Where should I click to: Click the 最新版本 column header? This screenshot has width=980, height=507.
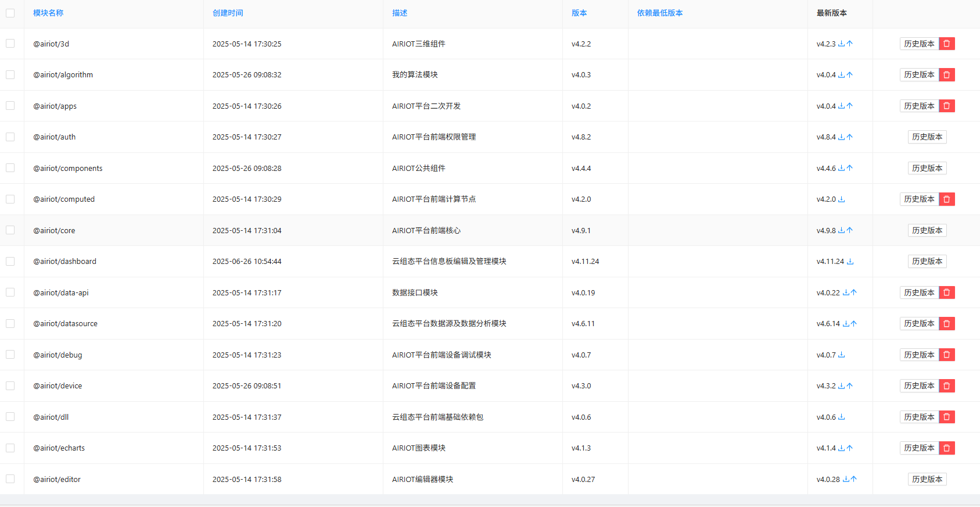[x=832, y=13]
